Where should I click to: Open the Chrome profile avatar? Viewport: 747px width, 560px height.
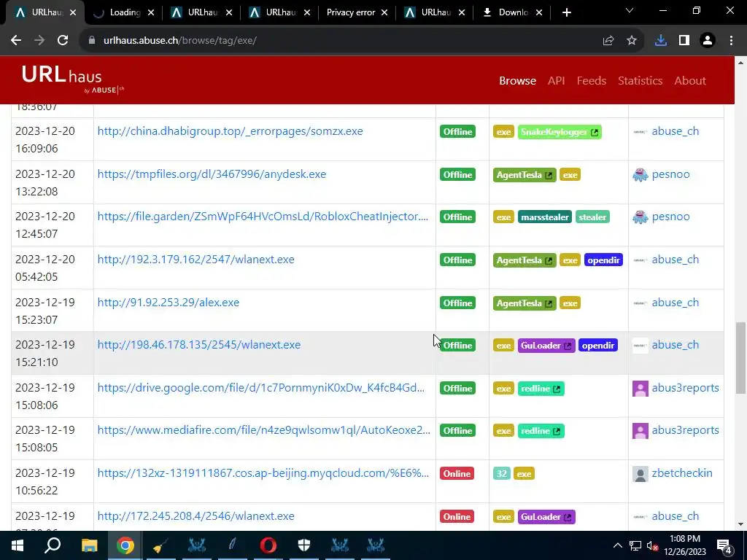pos(708,41)
